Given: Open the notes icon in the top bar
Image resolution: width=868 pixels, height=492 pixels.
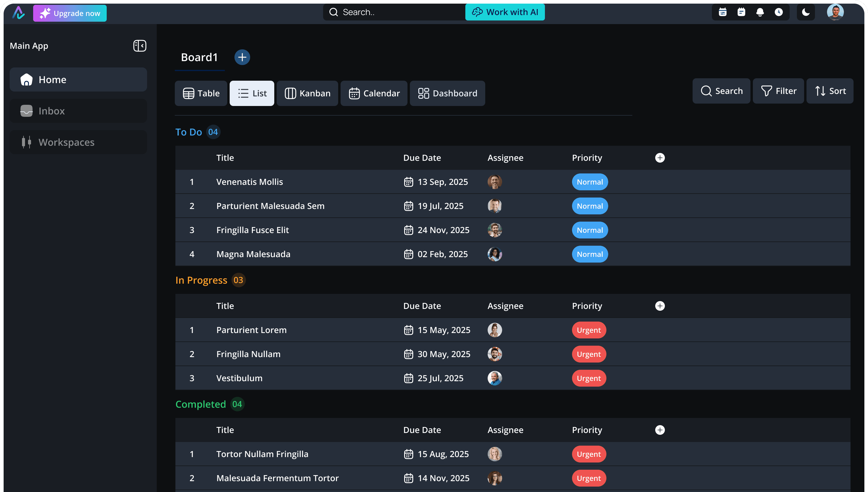Looking at the screenshot, I should tap(741, 12).
